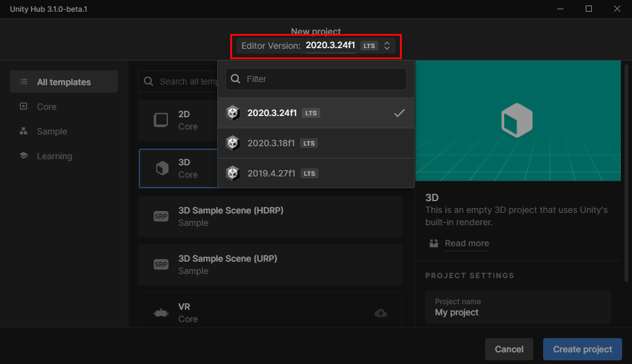The image size is (632, 364).
Task: Select the 2D Core template icon
Action: (x=160, y=120)
